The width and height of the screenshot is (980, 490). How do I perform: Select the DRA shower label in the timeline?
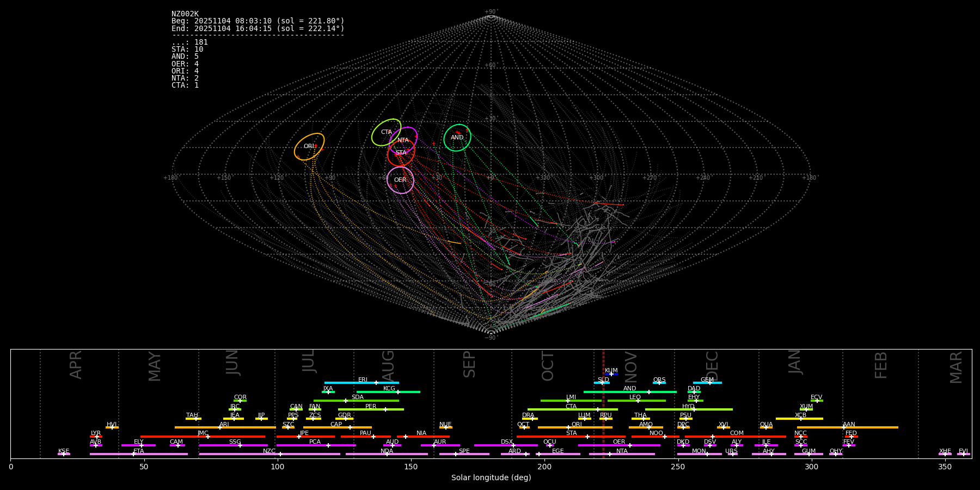click(x=528, y=415)
